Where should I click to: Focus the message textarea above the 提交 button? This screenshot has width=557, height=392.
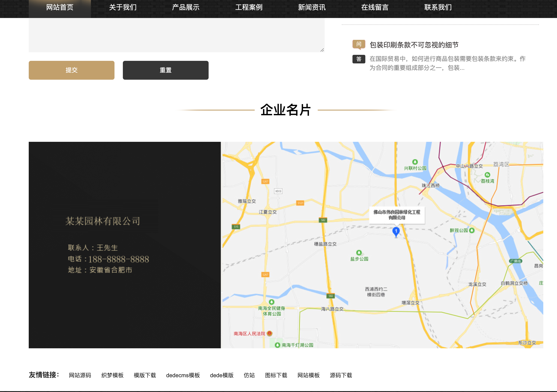tap(177, 35)
